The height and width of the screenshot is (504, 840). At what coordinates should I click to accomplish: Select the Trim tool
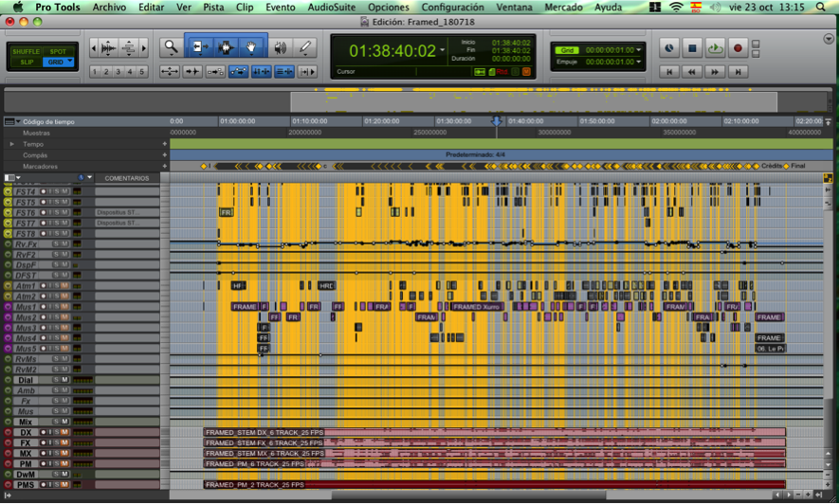pyautogui.click(x=200, y=47)
